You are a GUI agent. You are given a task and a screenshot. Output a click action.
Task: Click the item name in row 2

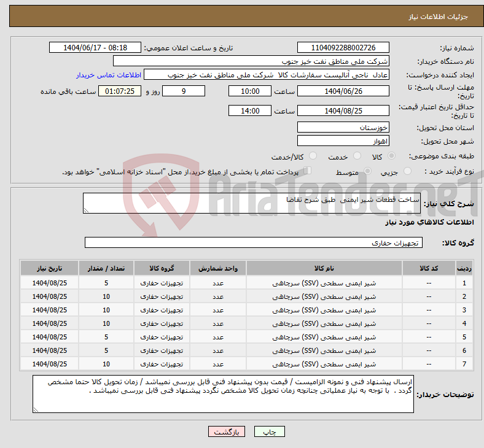[x=324, y=296]
